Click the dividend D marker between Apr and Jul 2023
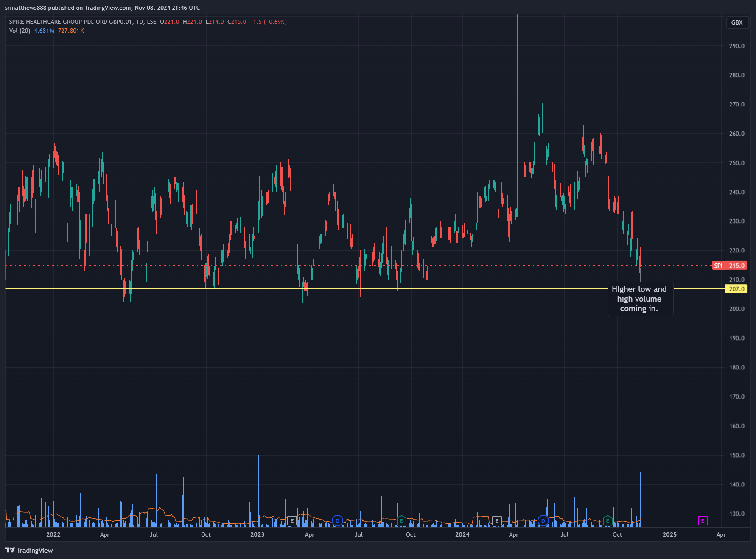Screen dimensions: 756x559 337,520
